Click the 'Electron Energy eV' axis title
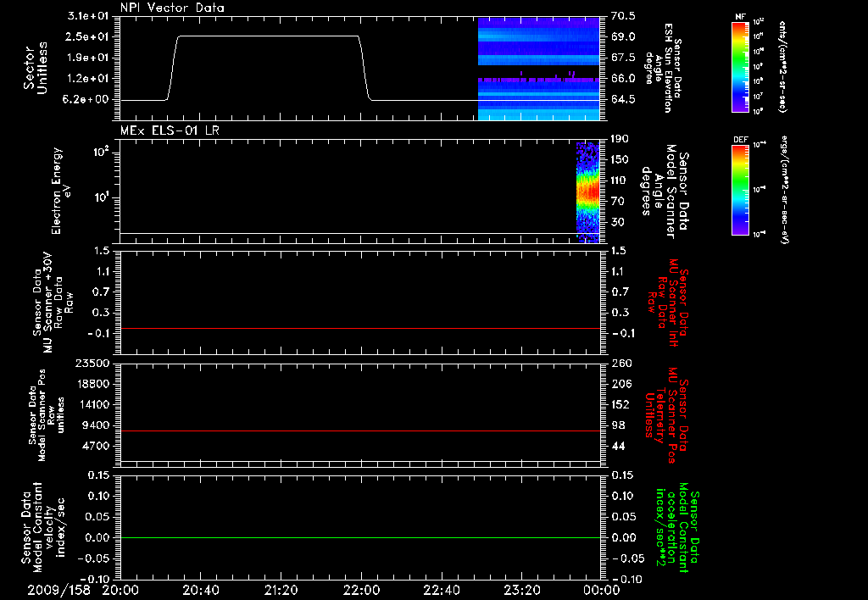 tap(61, 191)
